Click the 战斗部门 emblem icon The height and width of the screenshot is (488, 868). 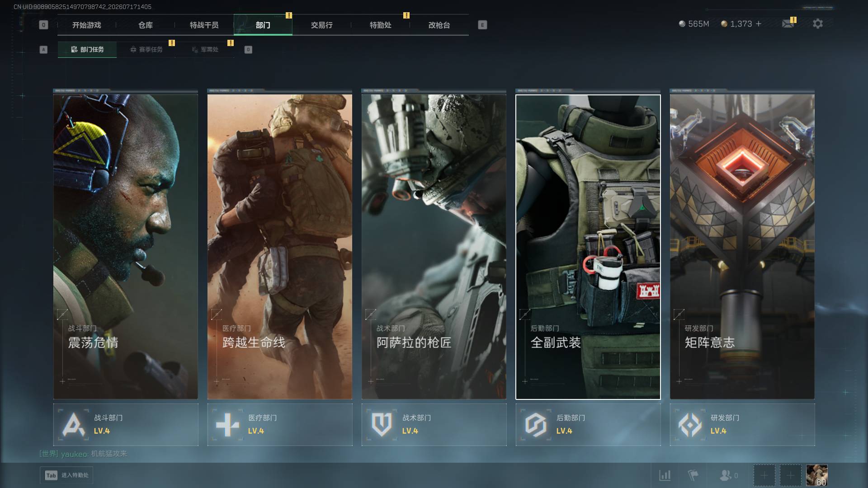tap(74, 425)
